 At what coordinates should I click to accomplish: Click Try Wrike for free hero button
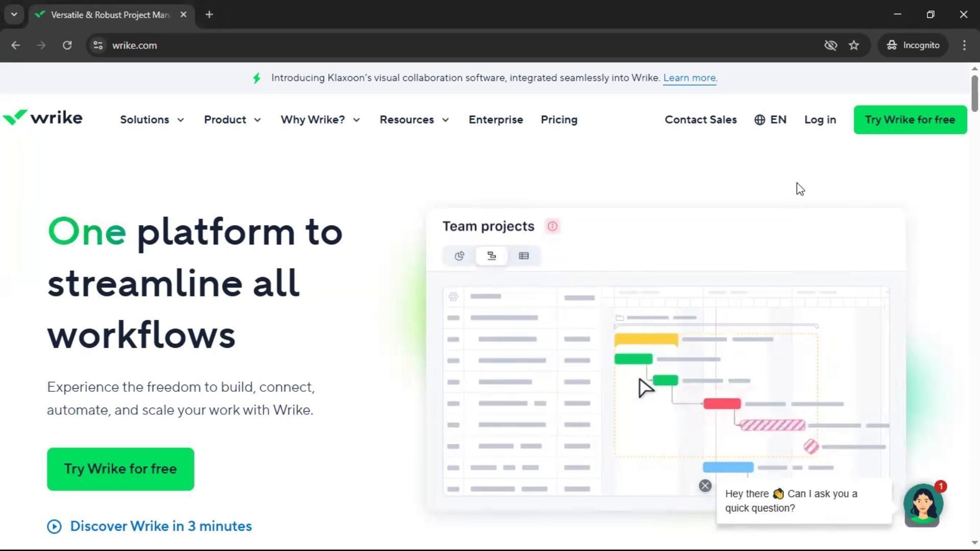(x=120, y=469)
